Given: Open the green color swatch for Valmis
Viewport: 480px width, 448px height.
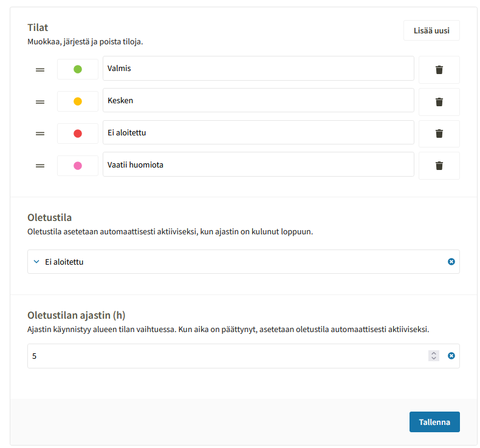Looking at the screenshot, I should coord(78,69).
